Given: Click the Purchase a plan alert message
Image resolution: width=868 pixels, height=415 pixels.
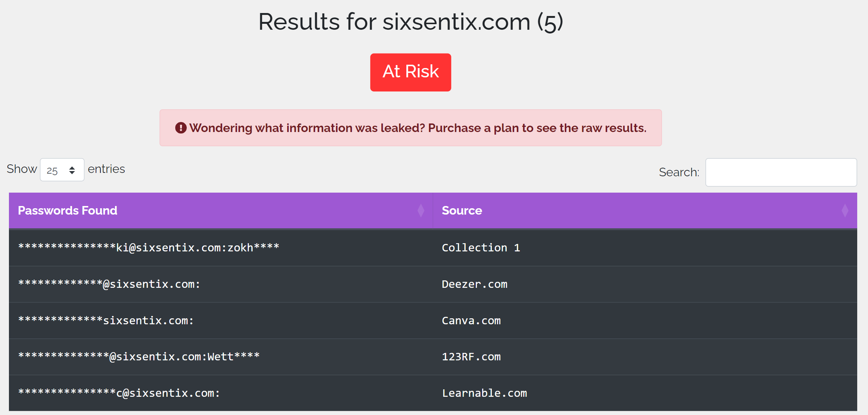Looking at the screenshot, I should point(410,128).
